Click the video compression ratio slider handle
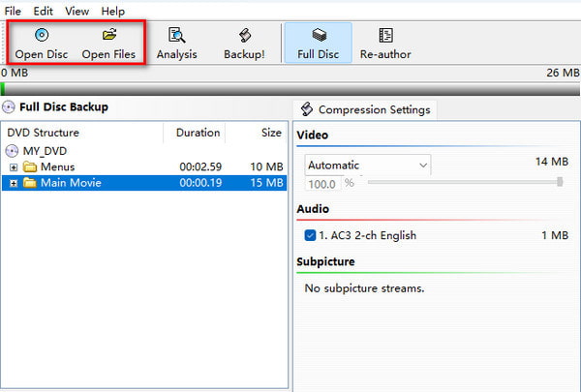Screen dimensions: 581x392 tap(560, 182)
